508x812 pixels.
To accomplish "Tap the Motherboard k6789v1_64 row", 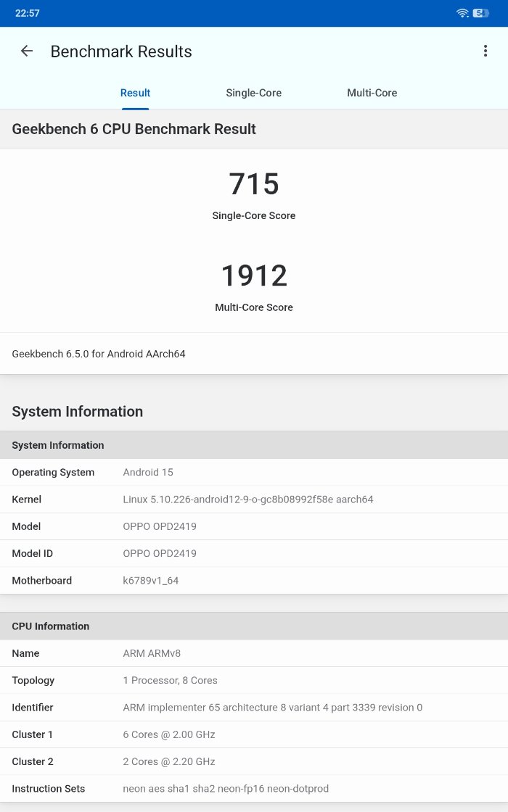I will coord(254,581).
